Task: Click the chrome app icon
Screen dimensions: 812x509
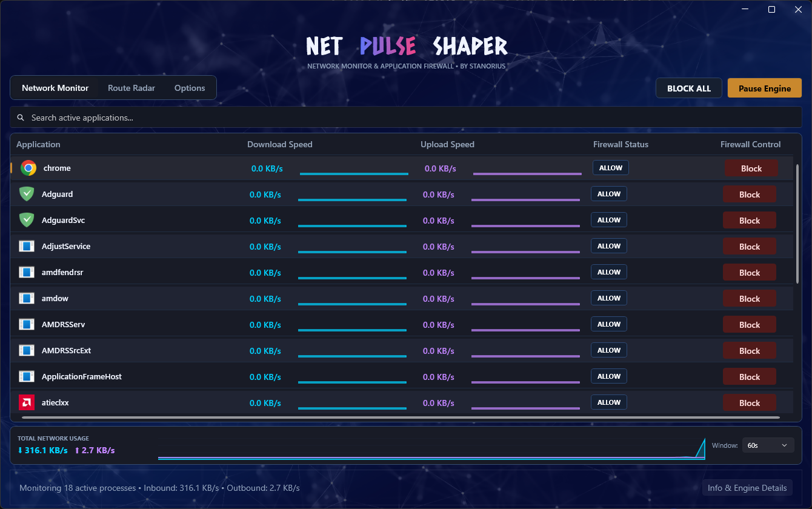Action: click(x=28, y=168)
